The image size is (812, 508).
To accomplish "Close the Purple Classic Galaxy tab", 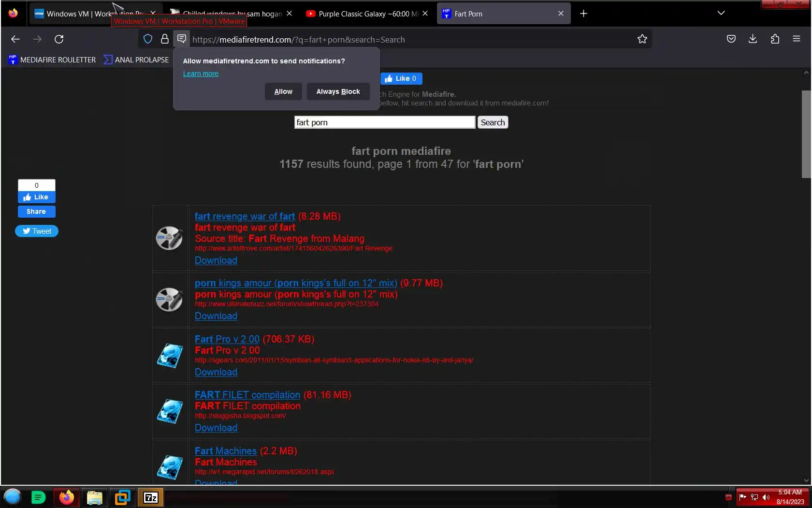I will [425, 14].
